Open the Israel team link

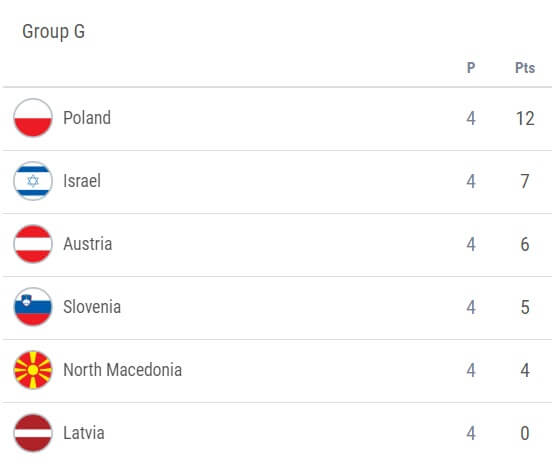coord(82,181)
